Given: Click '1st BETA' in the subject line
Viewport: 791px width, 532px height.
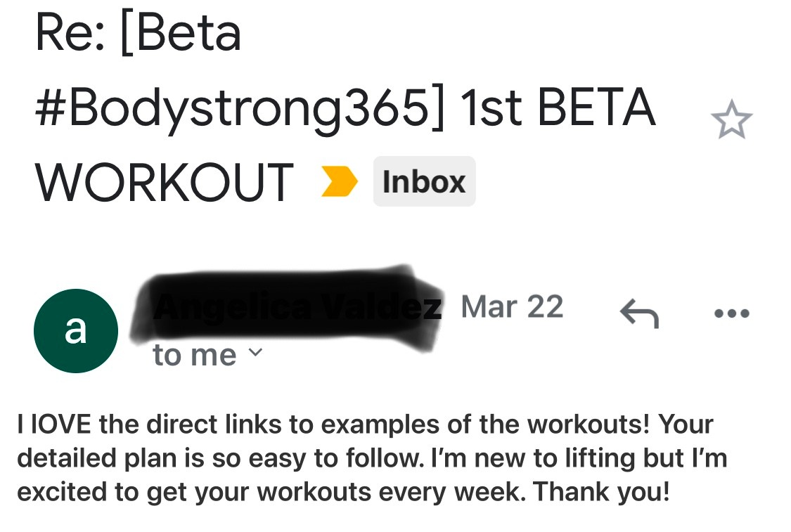Looking at the screenshot, I should click(558, 108).
